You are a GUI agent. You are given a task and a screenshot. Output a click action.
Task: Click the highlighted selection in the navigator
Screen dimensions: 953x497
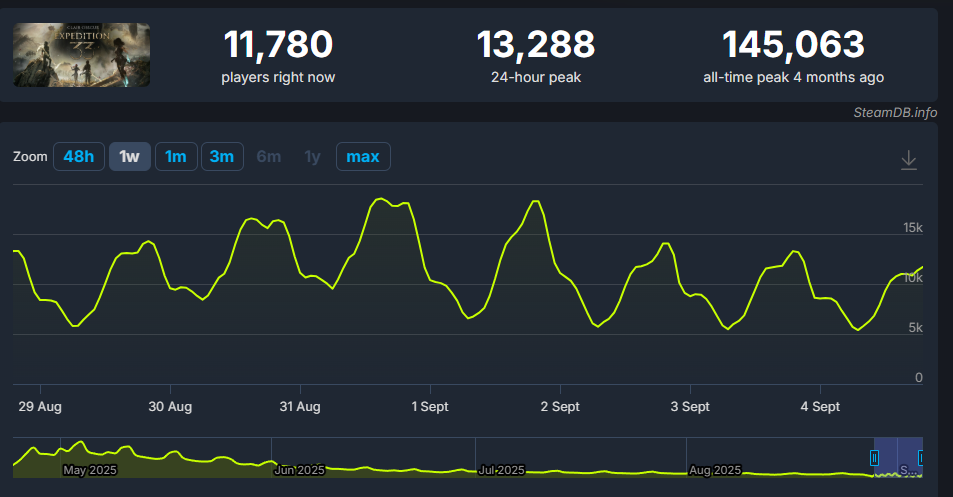point(897,456)
